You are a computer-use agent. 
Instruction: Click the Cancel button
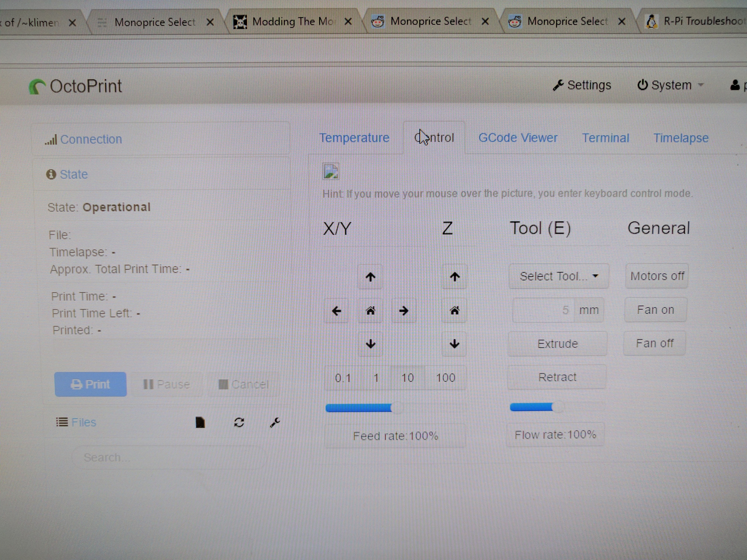point(243,384)
